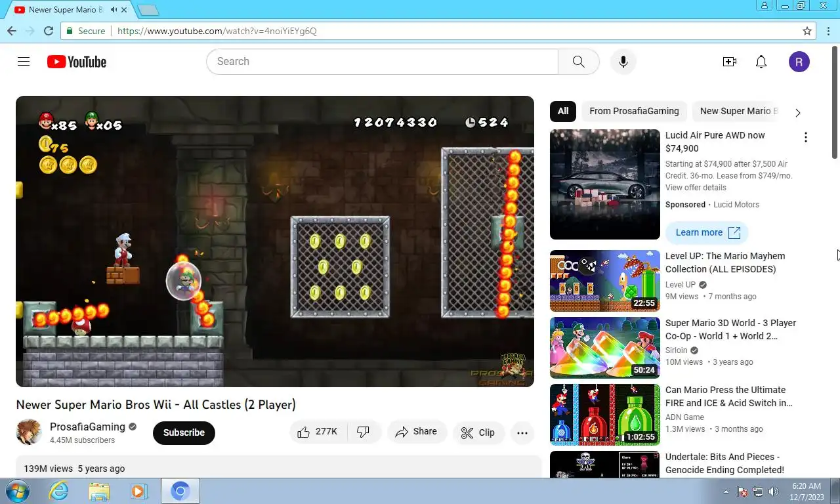Click the Chrome profile person icon
The height and width of the screenshot is (504, 840).
coord(765,5)
